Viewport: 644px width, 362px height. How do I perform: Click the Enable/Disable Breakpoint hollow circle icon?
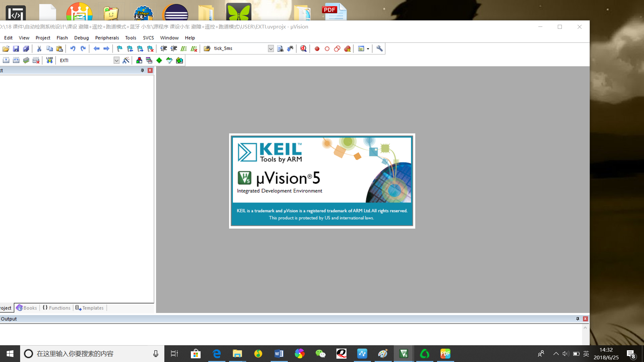coord(327,49)
